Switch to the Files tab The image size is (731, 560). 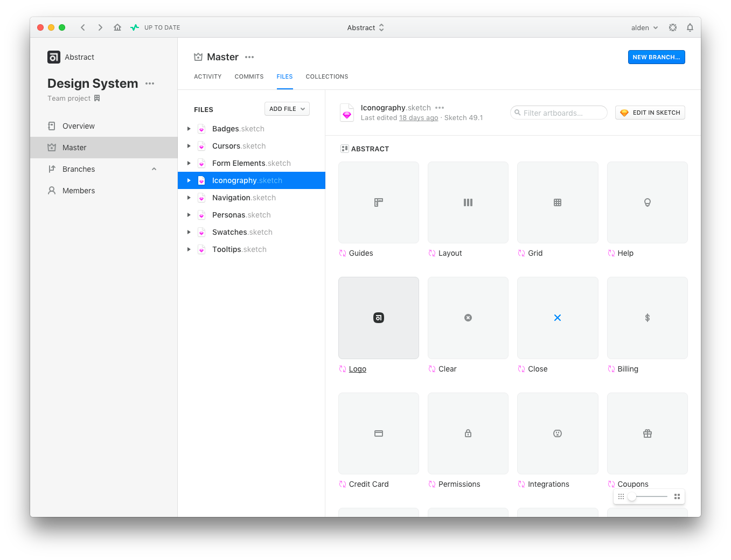tap(284, 76)
